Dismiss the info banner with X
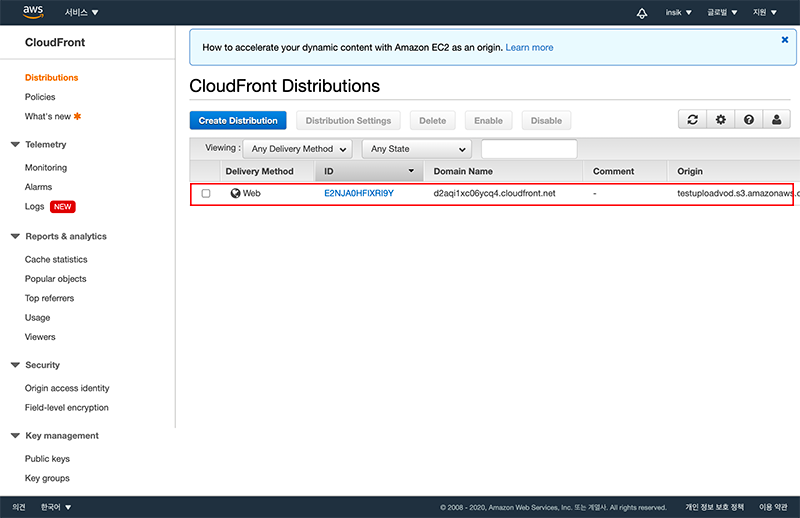Viewport: 800px width, 518px height. 785,40
